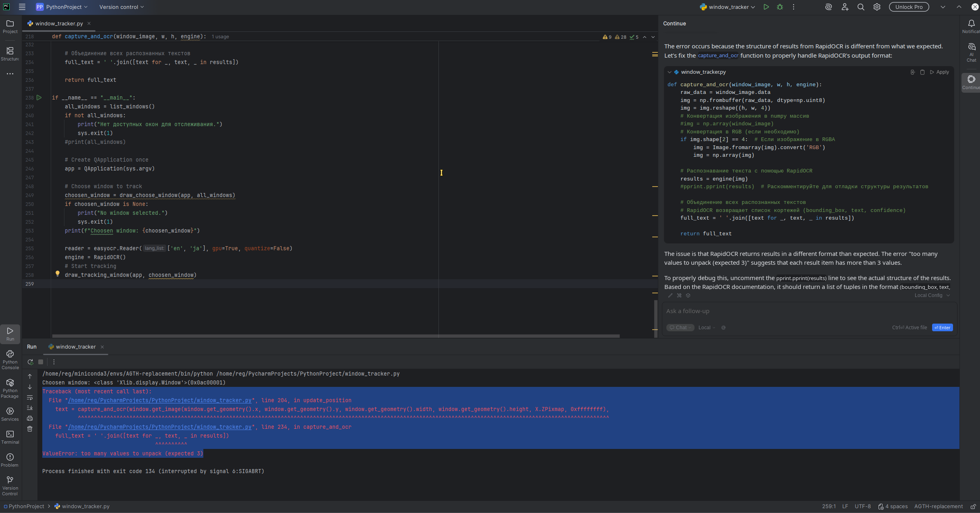This screenshot has width=980, height=513.
Task: Open AI Chat side panel
Action: click(x=971, y=53)
